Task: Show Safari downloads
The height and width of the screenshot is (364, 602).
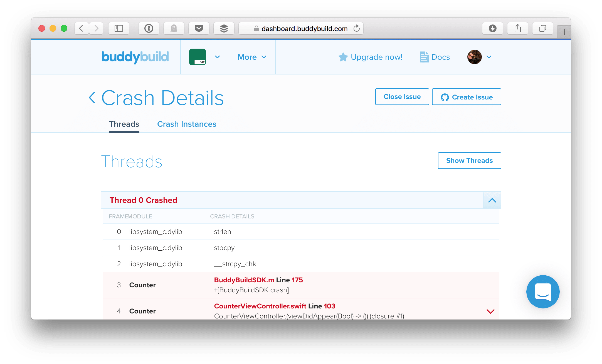Action: (493, 28)
